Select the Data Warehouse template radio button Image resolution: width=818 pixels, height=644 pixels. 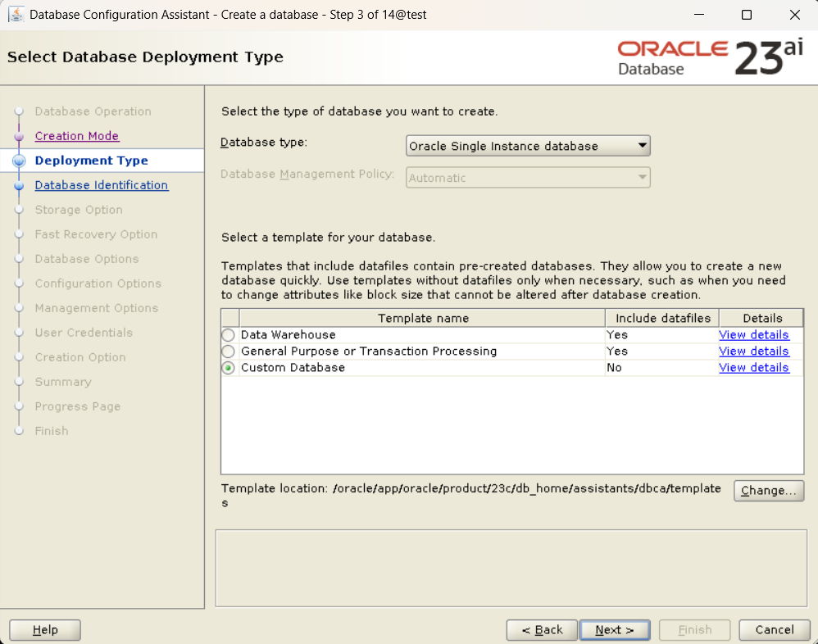click(x=228, y=335)
